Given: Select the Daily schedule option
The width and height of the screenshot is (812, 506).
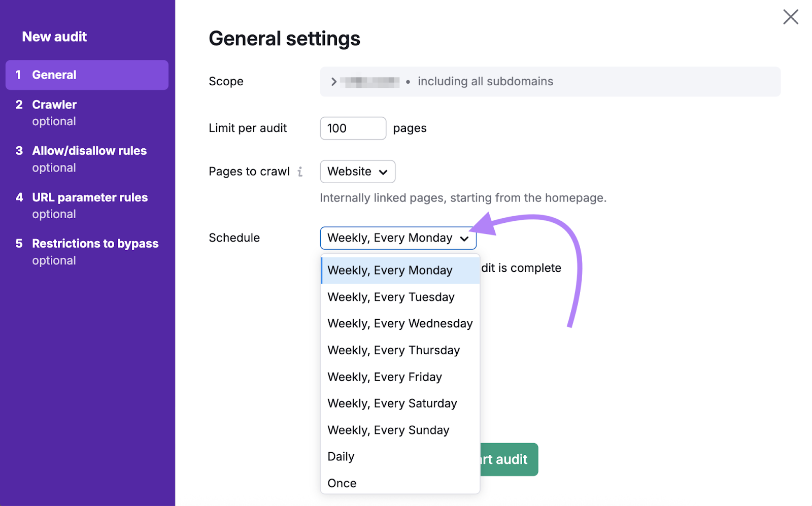Looking at the screenshot, I should pos(341,456).
